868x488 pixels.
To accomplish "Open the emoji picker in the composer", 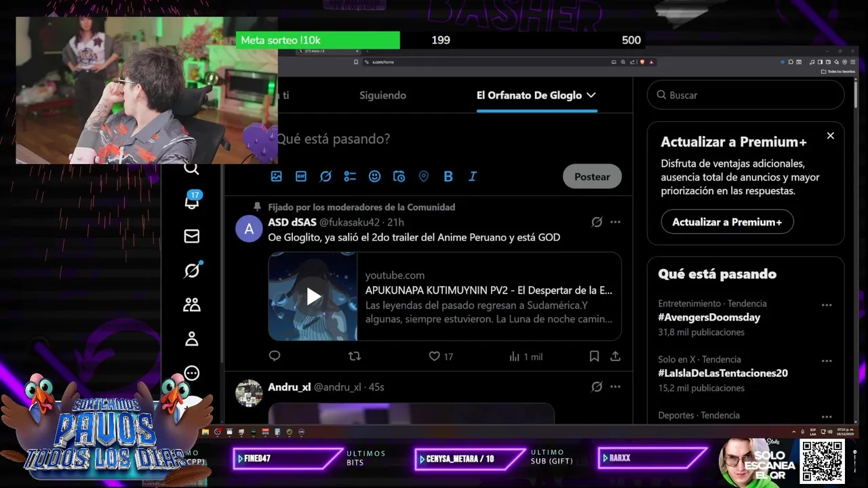I will pos(374,176).
